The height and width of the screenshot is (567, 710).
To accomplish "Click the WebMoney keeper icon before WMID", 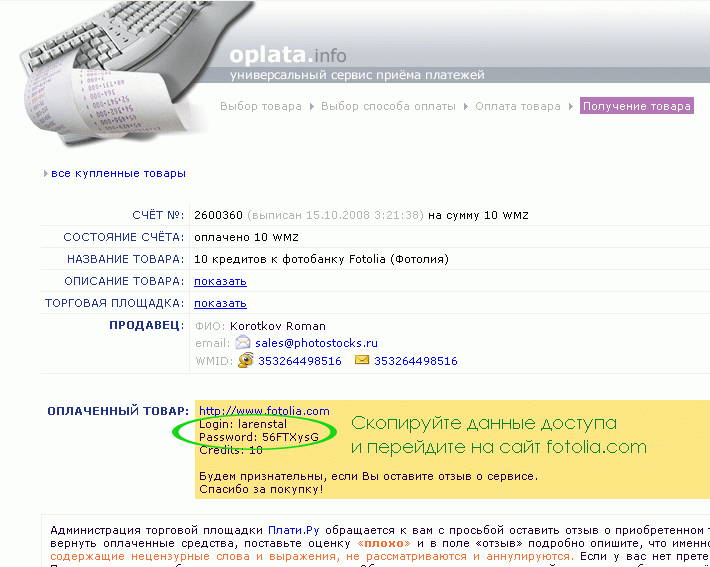I will [x=245, y=360].
